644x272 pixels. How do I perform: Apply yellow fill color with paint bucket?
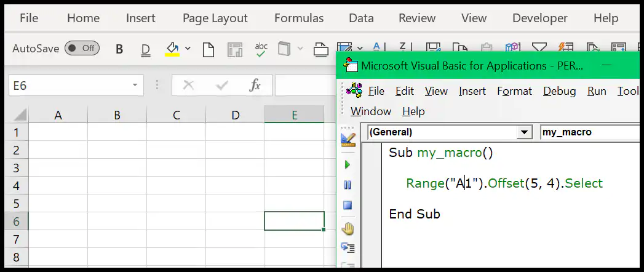172,49
